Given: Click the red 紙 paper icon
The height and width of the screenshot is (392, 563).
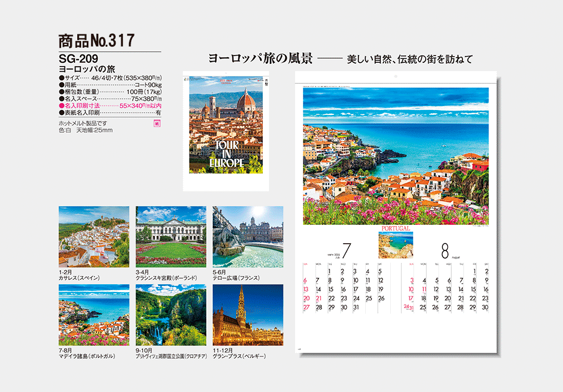Looking at the screenshot, I should pyautogui.click(x=156, y=123).
